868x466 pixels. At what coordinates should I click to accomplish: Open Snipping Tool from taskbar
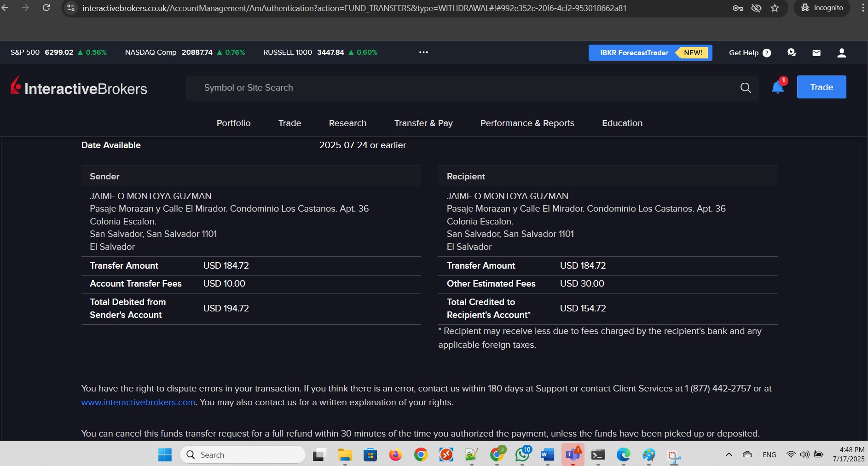click(674, 456)
